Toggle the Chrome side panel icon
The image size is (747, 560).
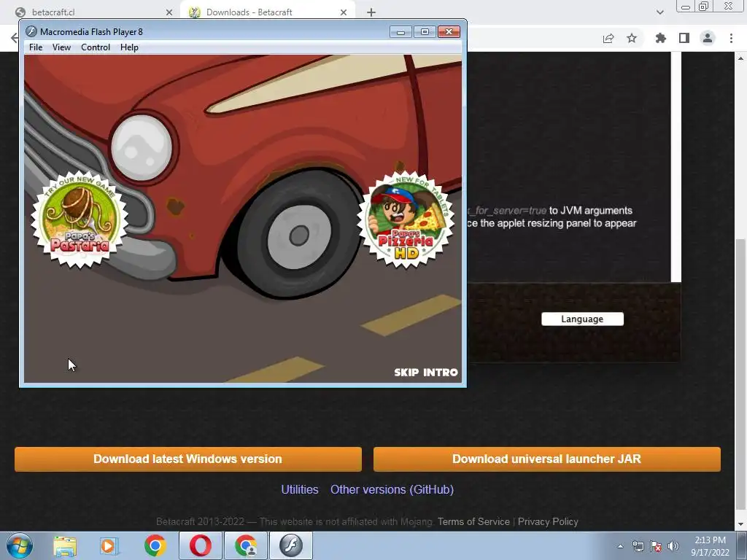click(684, 38)
